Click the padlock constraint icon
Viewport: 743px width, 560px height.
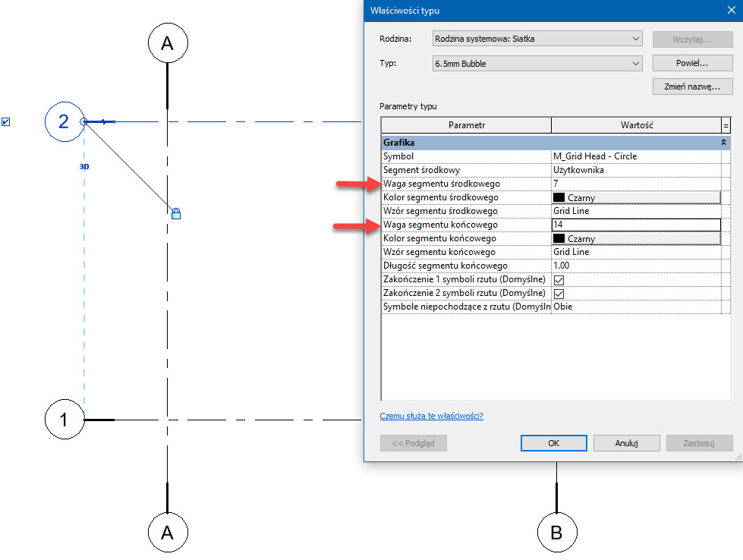point(176,213)
